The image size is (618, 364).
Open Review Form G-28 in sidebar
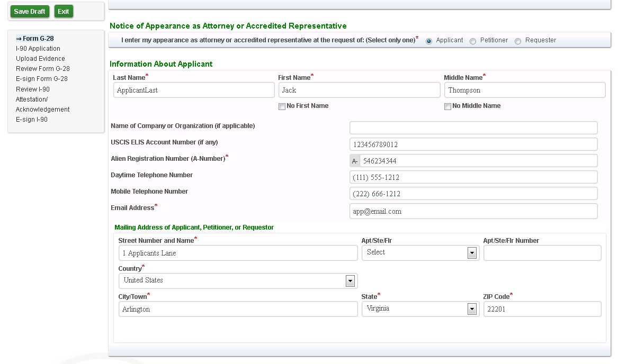tap(43, 69)
